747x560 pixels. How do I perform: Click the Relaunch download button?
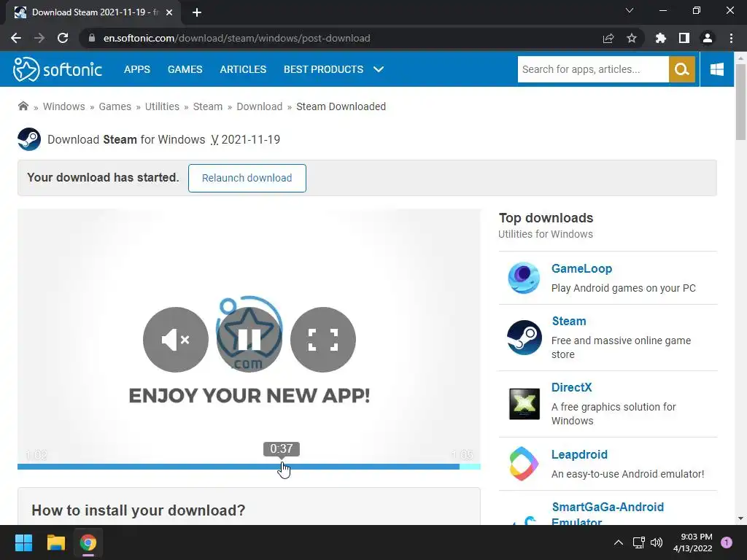coord(247,178)
